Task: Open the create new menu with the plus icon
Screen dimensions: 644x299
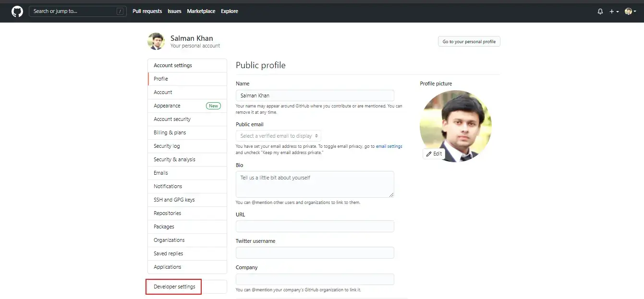Action: pyautogui.click(x=610, y=11)
